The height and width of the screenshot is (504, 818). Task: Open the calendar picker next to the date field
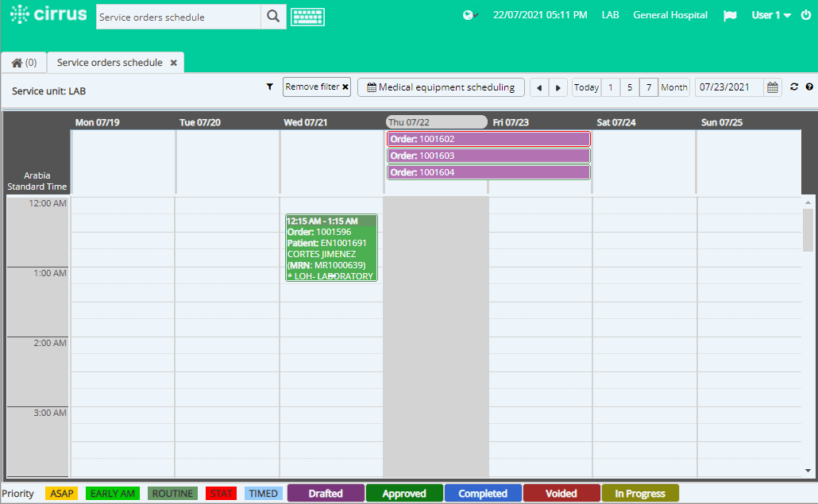(x=772, y=87)
